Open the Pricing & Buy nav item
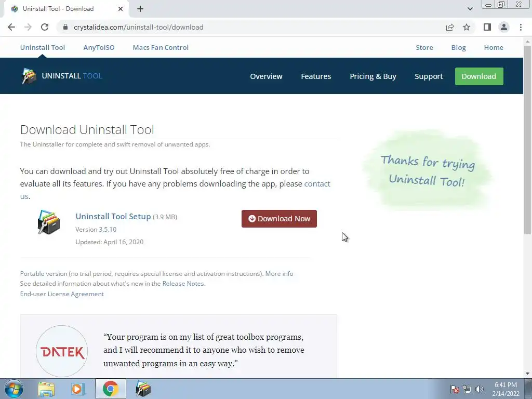 373,76
